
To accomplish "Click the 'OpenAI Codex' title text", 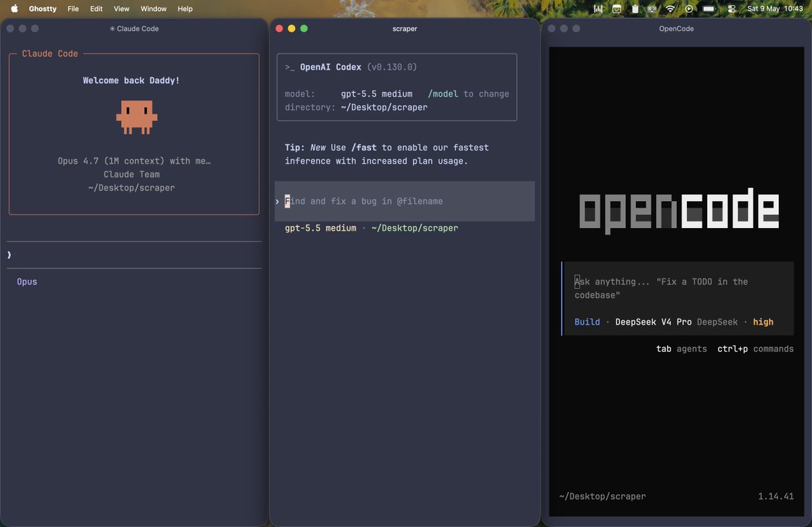I will (331, 67).
